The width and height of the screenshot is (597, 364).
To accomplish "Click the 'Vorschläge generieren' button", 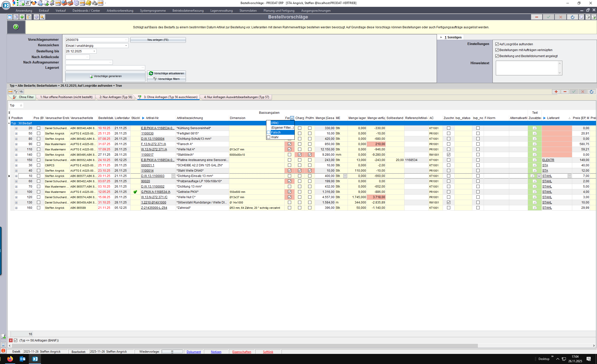I will [105, 76].
